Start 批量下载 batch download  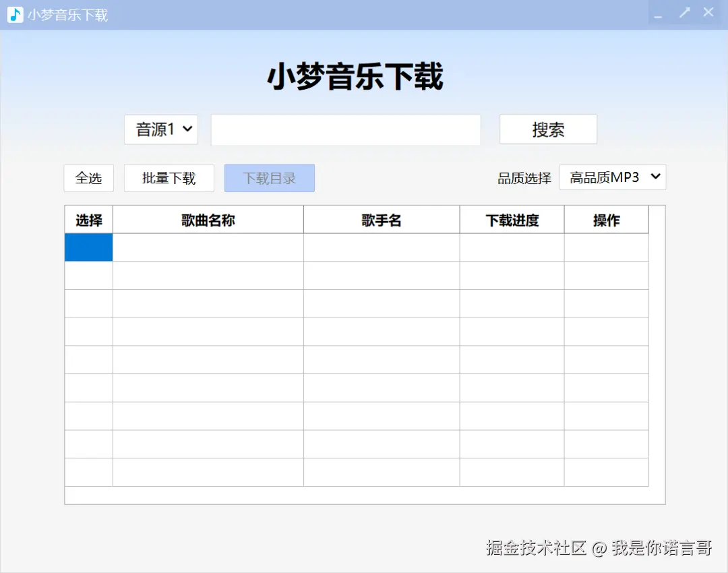[169, 178]
